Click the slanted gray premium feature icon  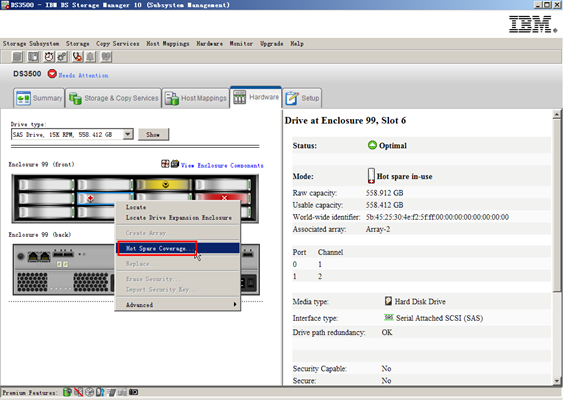point(111,392)
